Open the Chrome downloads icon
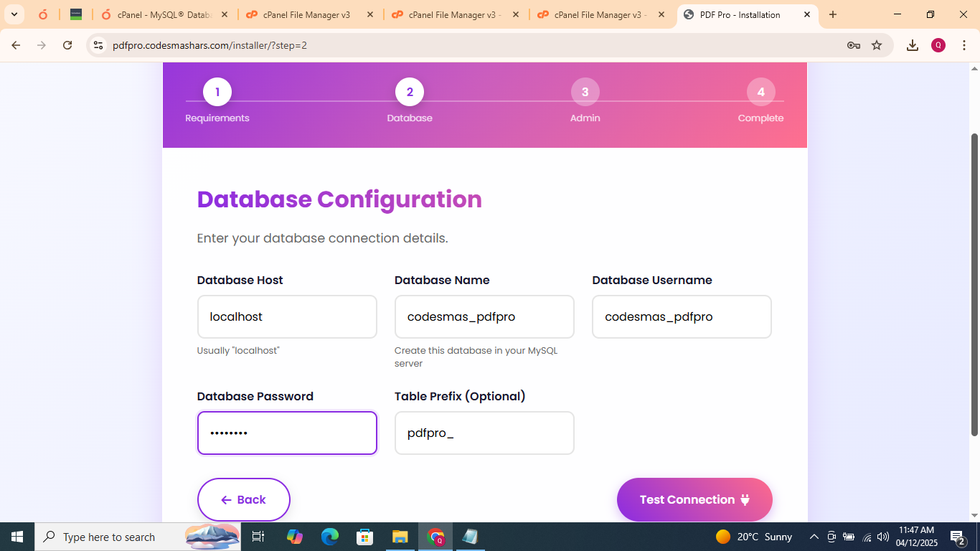 tap(913, 44)
